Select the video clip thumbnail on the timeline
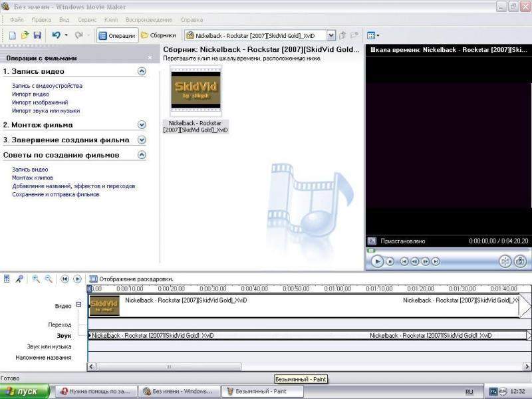The width and height of the screenshot is (532, 399). pyautogui.click(x=104, y=305)
